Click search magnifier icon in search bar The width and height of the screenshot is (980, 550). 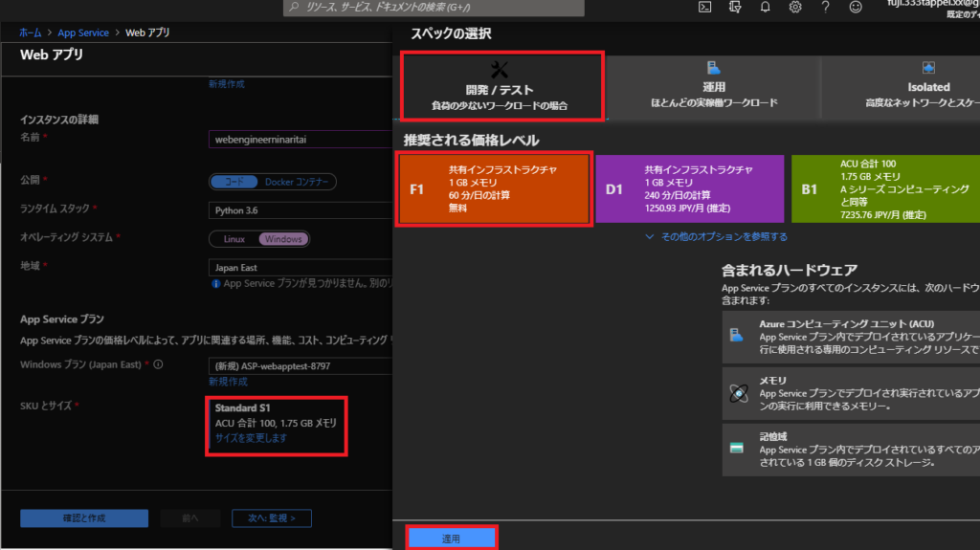(x=295, y=7)
